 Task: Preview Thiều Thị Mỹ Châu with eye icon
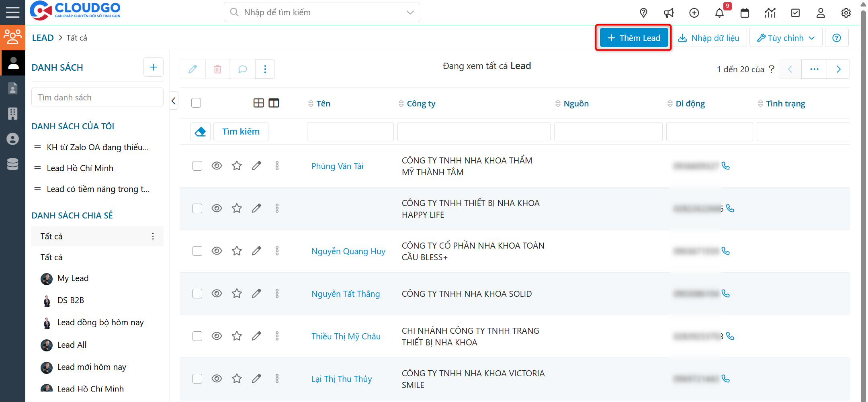[x=217, y=336]
